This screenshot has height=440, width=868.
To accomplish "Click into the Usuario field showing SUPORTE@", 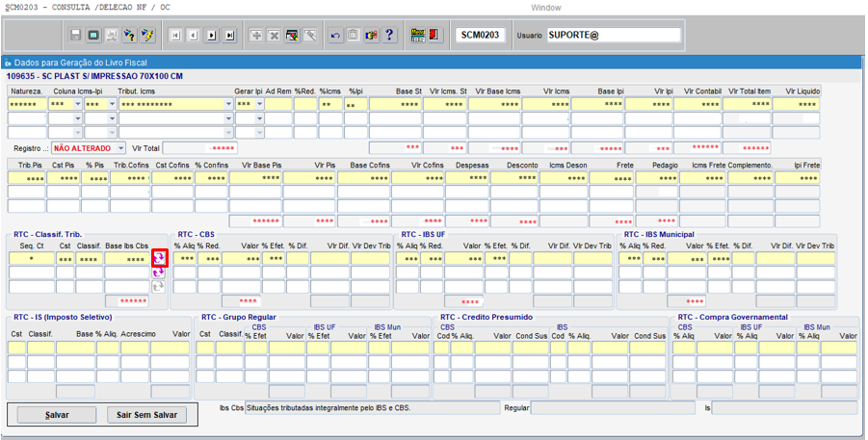I will click(613, 36).
